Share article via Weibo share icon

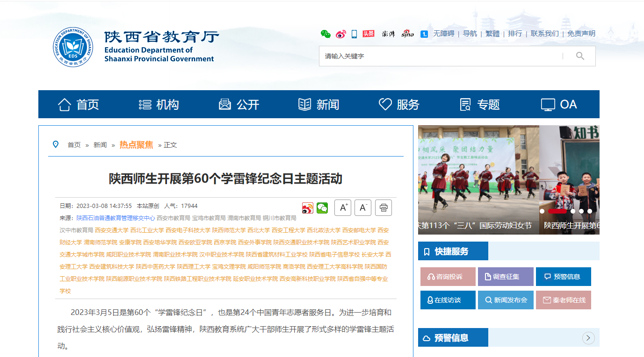(x=307, y=208)
